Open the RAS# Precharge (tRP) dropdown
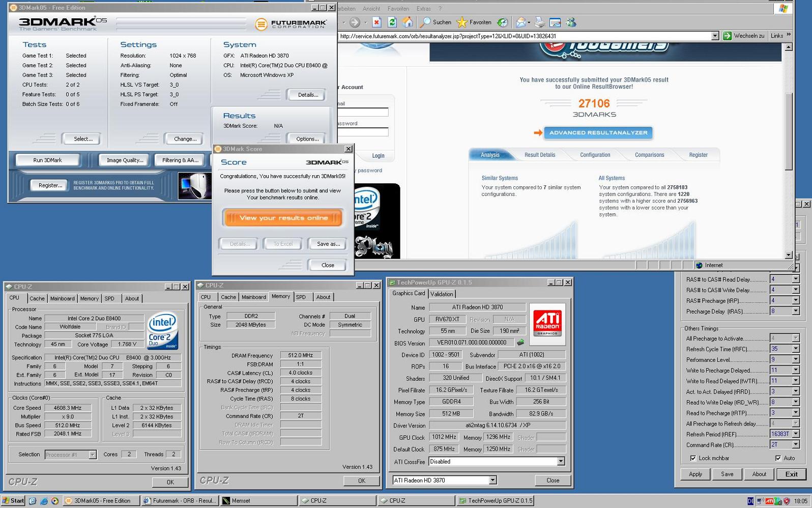Viewport: 812px width, 508px height. [x=795, y=300]
